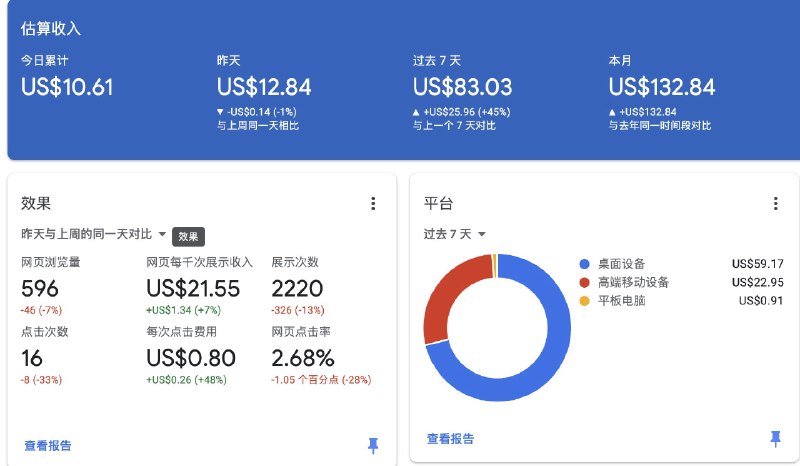Click the 每次点击费用 value US$0.80

[x=191, y=358]
